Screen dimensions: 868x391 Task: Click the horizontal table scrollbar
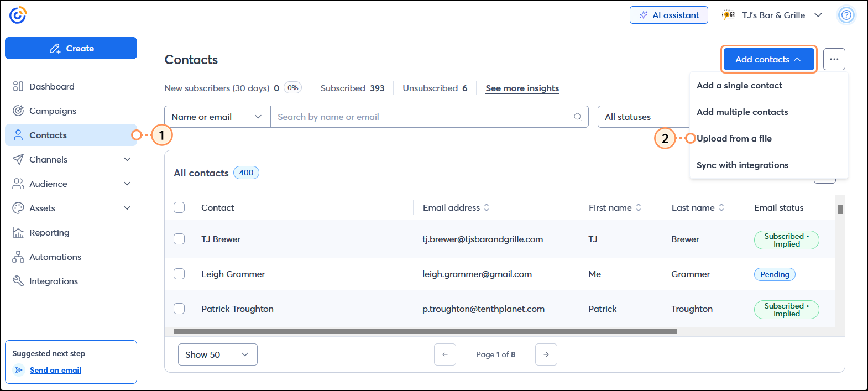point(425,332)
